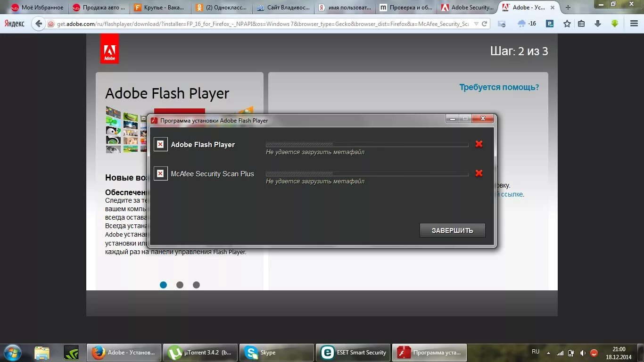Click the Adobe Flash Player download progress bar
The height and width of the screenshot is (362, 644).
coord(367,144)
